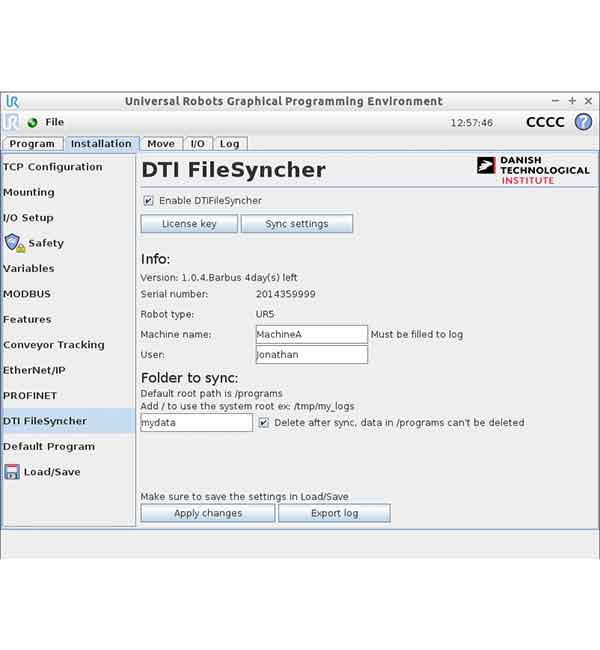Click the green status indicator next to File
The image size is (600, 650).
click(x=32, y=123)
